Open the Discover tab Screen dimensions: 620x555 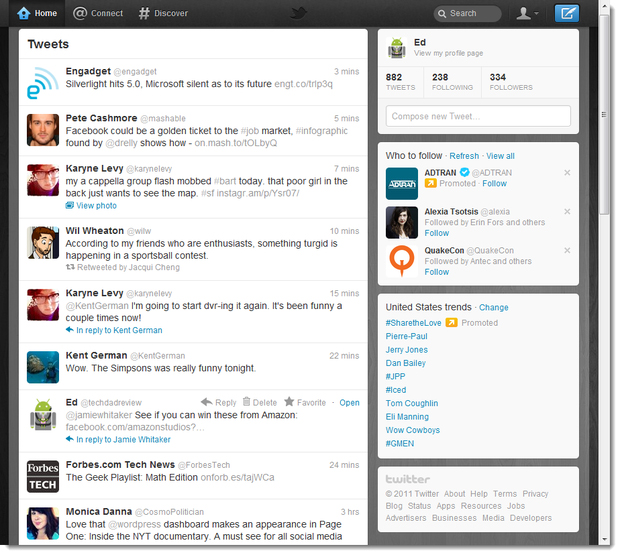(x=163, y=13)
